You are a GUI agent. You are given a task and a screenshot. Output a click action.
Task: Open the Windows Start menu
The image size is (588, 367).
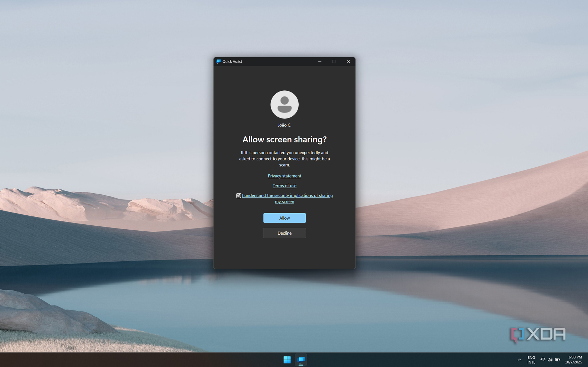pos(287,360)
